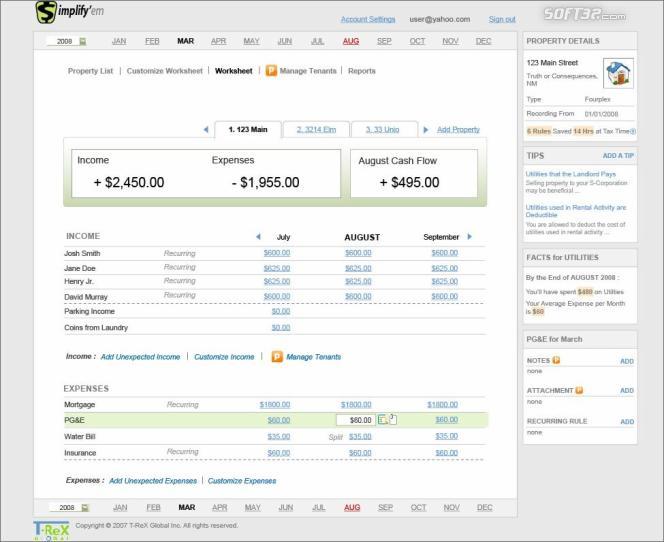Open year picker icon in bottom month bar
Viewport: 664px width, 542px height.
pyautogui.click(x=85, y=507)
